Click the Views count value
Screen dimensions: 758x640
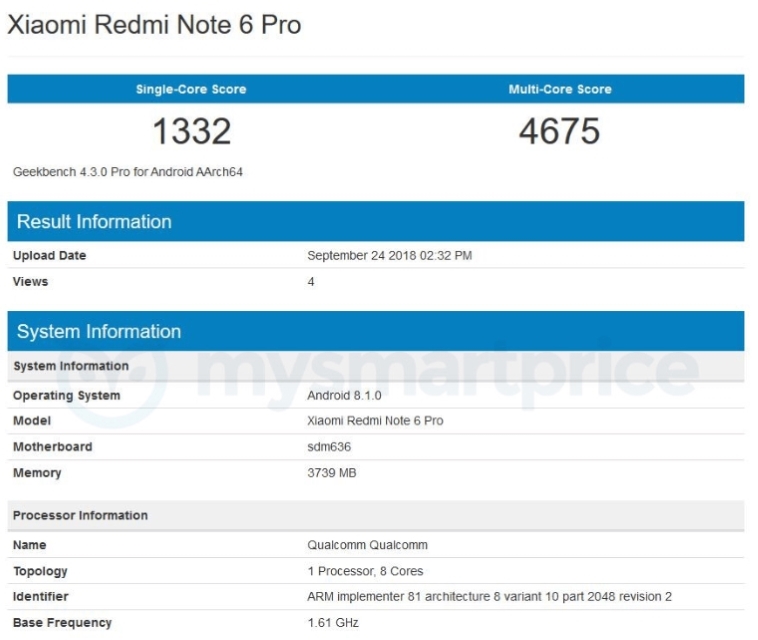pos(311,282)
